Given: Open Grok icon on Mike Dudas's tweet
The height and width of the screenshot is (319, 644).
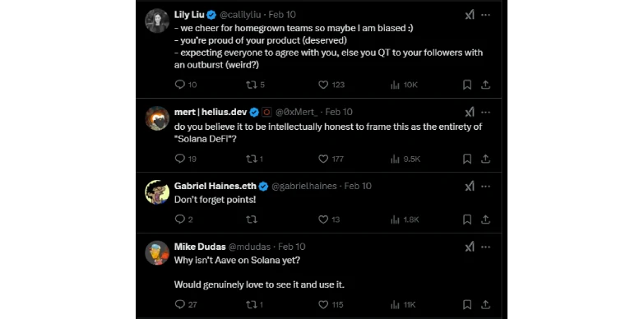Looking at the screenshot, I should coord(470,247).
